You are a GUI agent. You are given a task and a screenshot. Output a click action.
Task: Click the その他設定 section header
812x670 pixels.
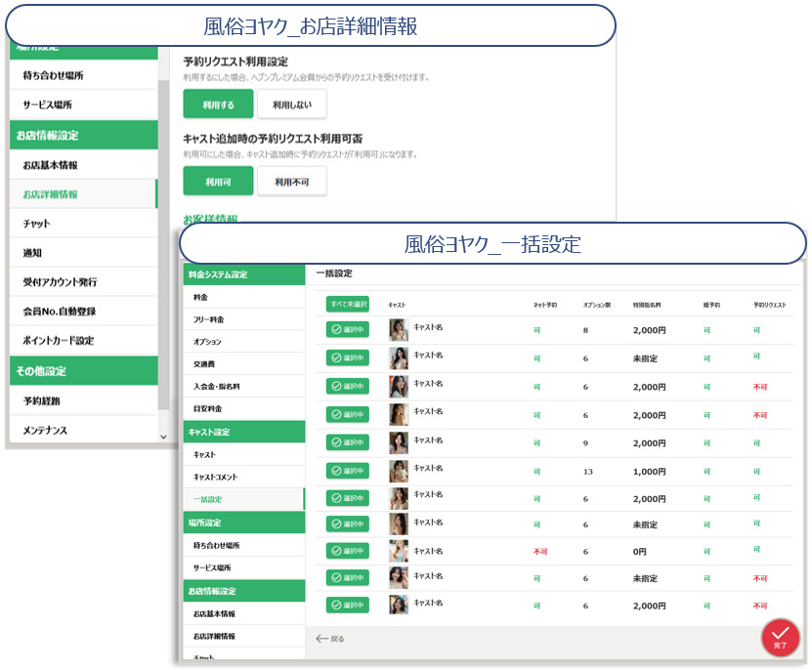tap(83, 371)
